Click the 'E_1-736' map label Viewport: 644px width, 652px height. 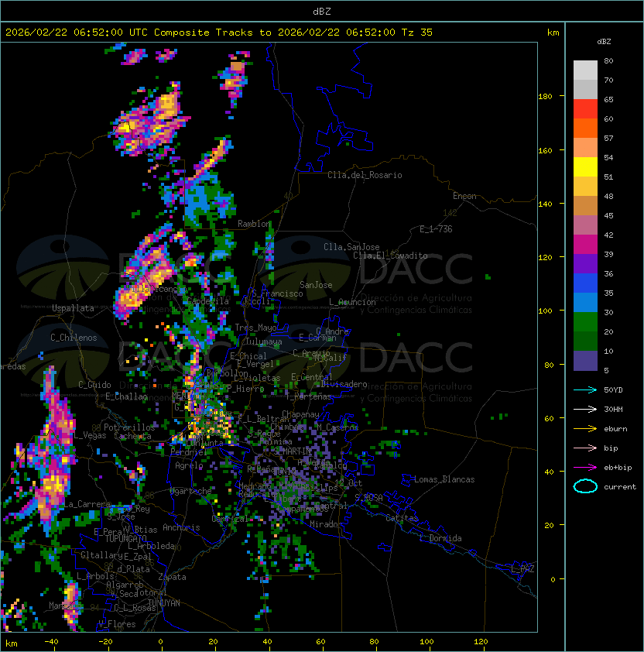[x=436, y=229]
